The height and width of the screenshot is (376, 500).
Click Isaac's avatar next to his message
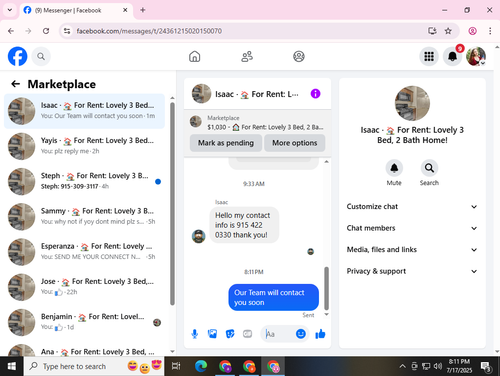(x=198, y=236)
